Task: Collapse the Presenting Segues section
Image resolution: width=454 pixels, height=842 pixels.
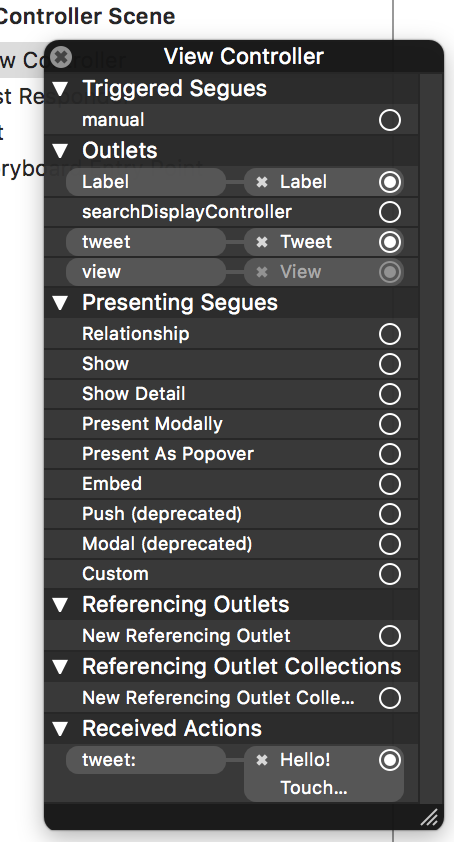Action: click(x=61, y=303)
